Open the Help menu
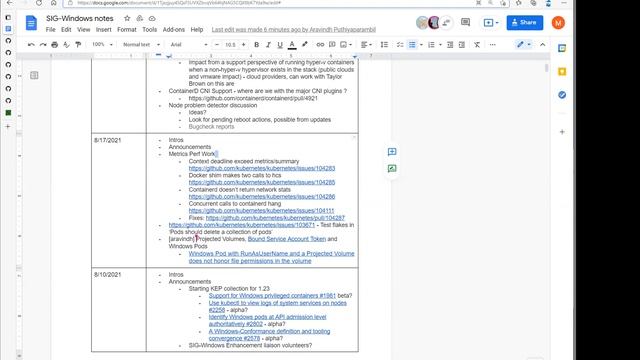Image resolution: width=640 pixels, height=360 pixels. 197,30
